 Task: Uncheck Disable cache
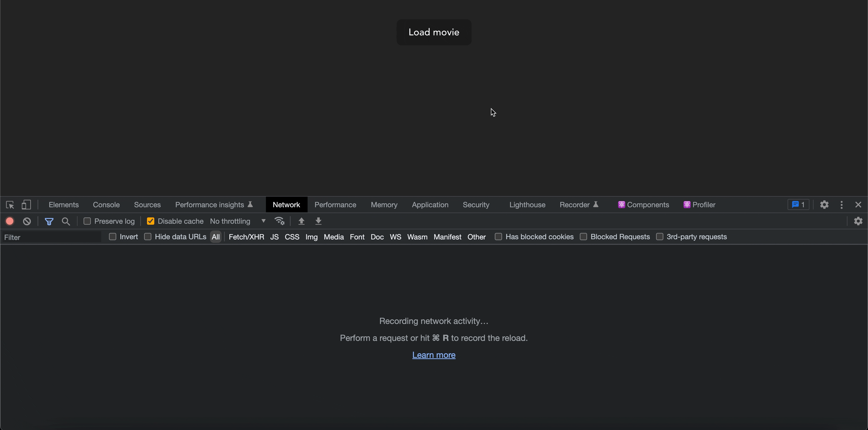[151, 221]
